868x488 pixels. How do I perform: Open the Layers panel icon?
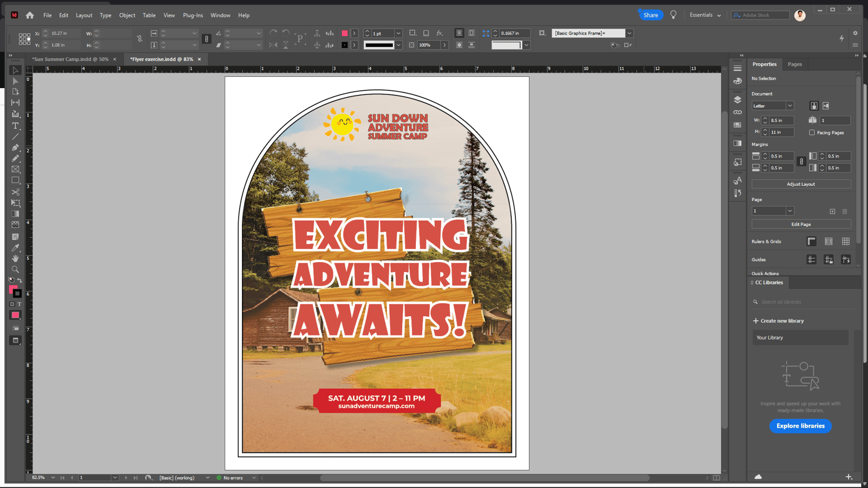pyautogui.click(x=737, y=100)
